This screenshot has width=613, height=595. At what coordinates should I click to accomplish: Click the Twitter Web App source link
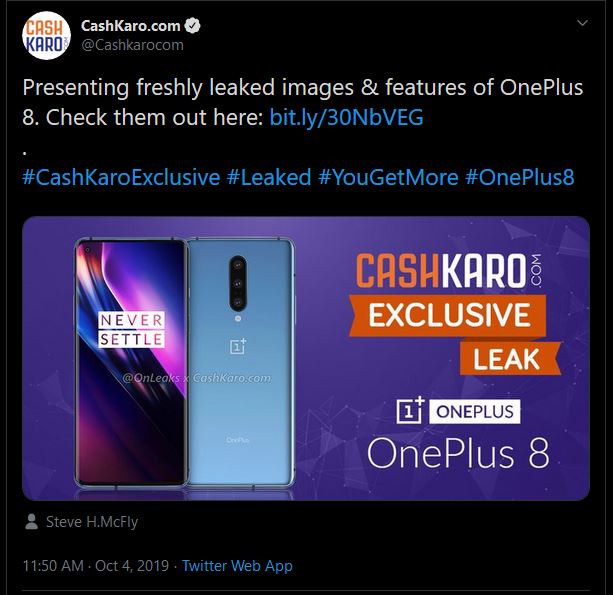pos(237,566)
